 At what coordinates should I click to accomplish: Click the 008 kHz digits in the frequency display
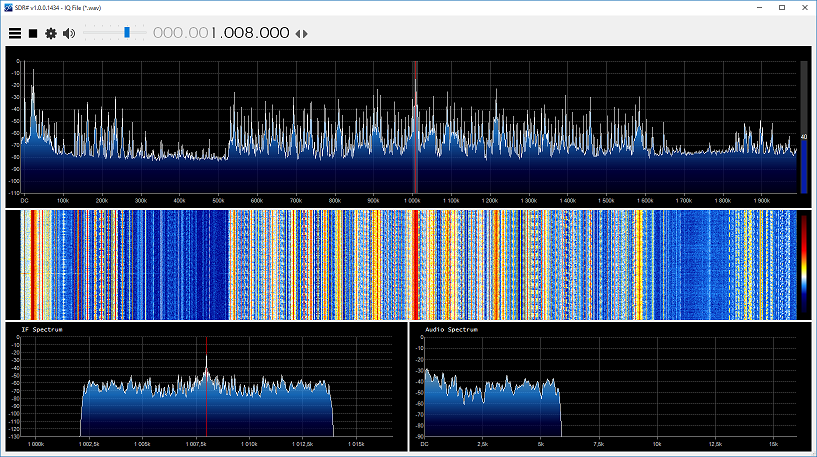click(x=239, y=33)
